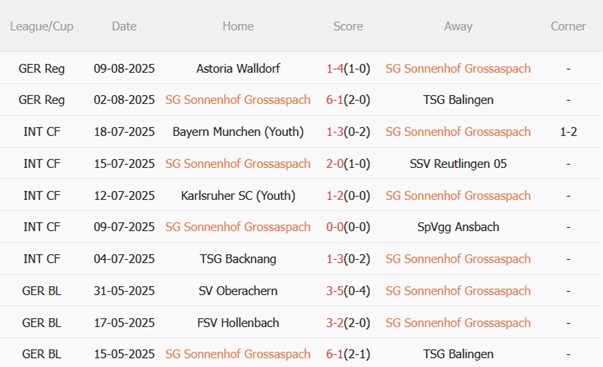Select SV Oberachern team
The height and width of the screenshot is (367, 603).
(238, 291)
